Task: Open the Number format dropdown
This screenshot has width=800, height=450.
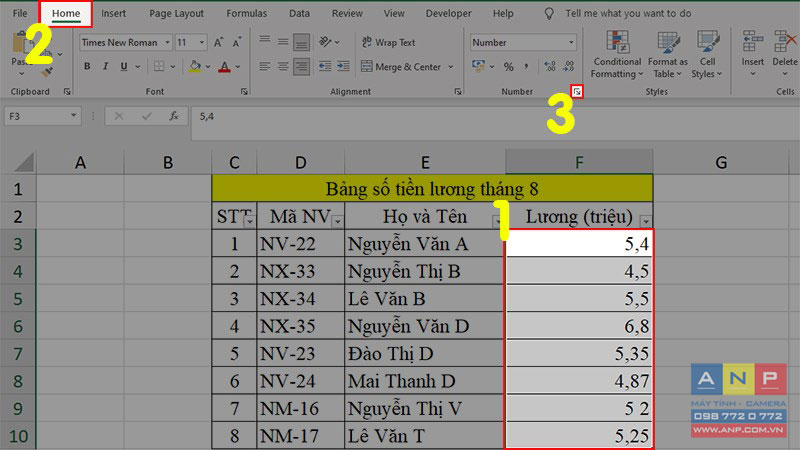Action: 571,42
